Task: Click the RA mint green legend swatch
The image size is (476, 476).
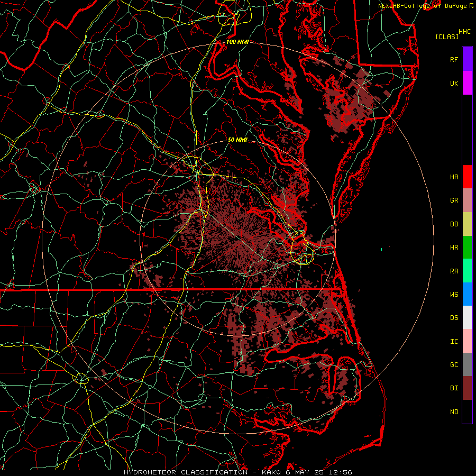Action: 467,271
